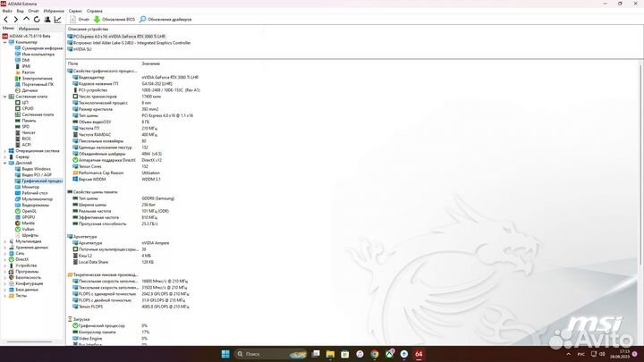Image resolution: width=644 pixels, height=362 pixels.
Task: Open the Xbox icon on the taskbar
Action: pyautogui.click(x=389, y=354)
